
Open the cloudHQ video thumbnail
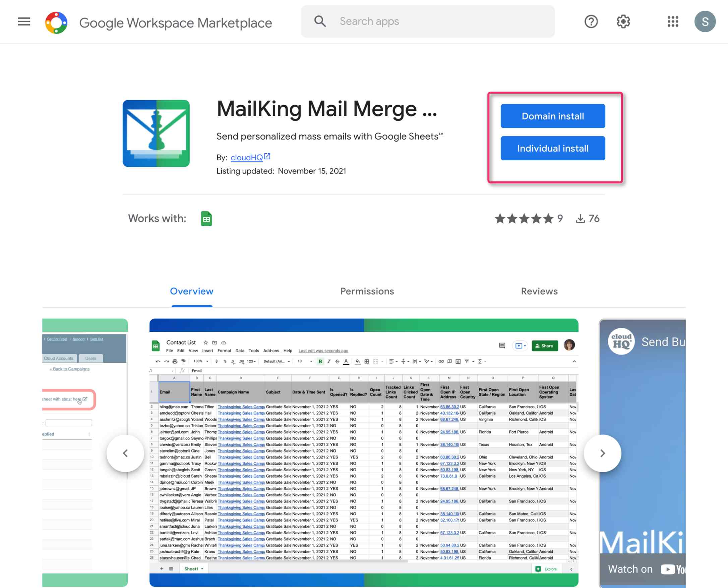click(643, 453)
